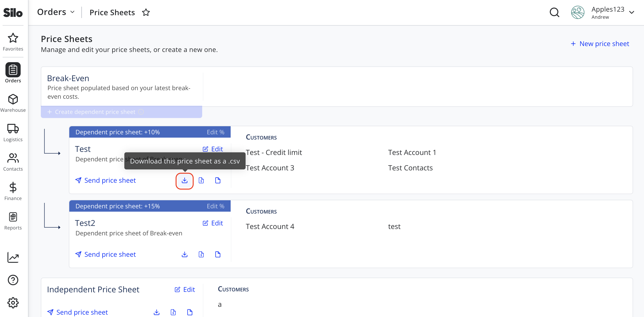Expand the Apples123 account menu chevron
The width and height of the screenshot is (644, 317).
tap(632, 12)
